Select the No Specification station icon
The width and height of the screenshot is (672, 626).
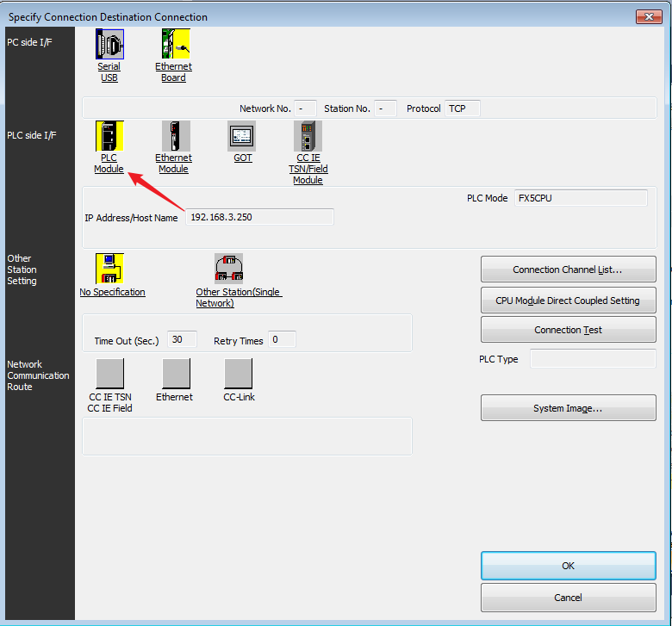pyautogui.click(x=109, y=269)
